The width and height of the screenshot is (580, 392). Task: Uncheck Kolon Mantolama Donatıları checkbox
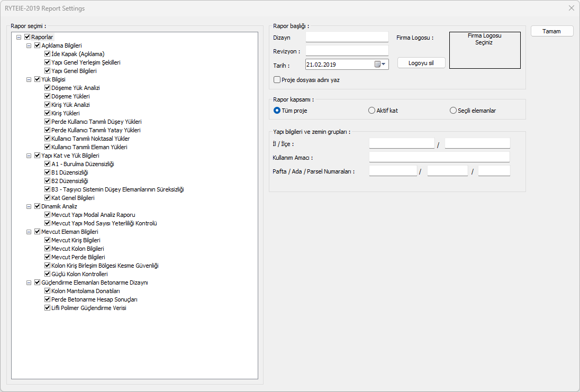pyautogui.click(x=48, y=291)
